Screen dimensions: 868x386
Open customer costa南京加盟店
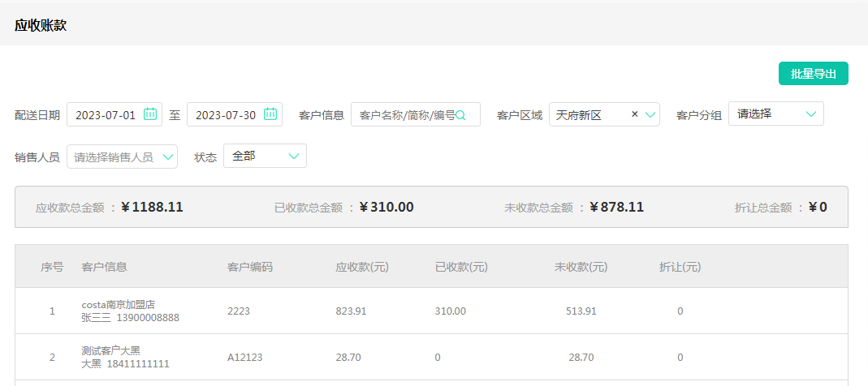pos(119,305)
